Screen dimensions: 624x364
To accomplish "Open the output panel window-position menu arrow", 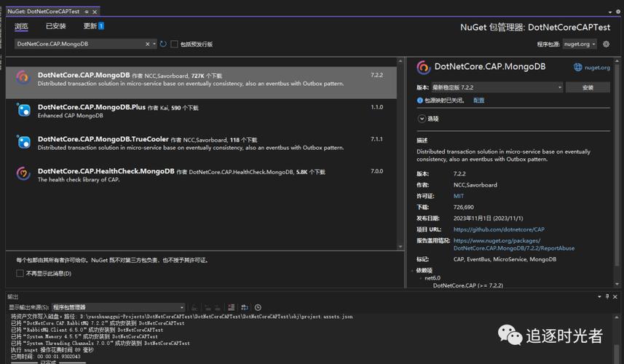I will (599, 297).
